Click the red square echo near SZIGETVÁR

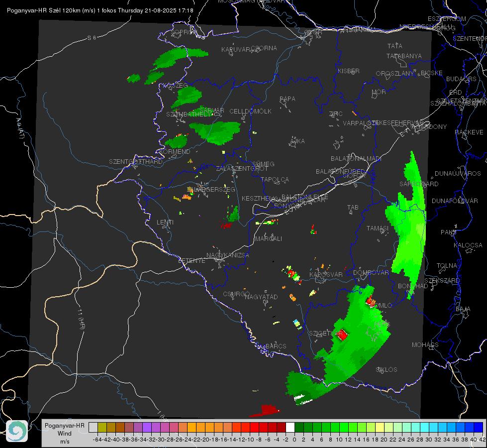click(342, 335)
